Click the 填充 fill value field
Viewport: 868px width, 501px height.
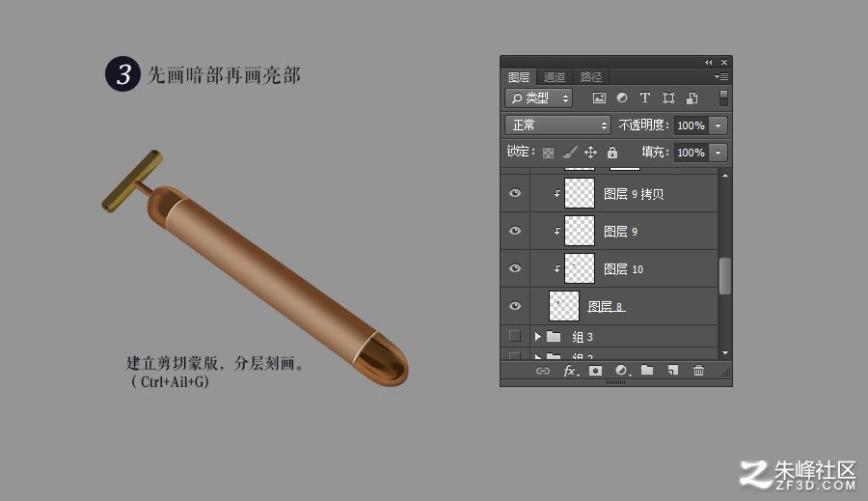tap(692, 153)
